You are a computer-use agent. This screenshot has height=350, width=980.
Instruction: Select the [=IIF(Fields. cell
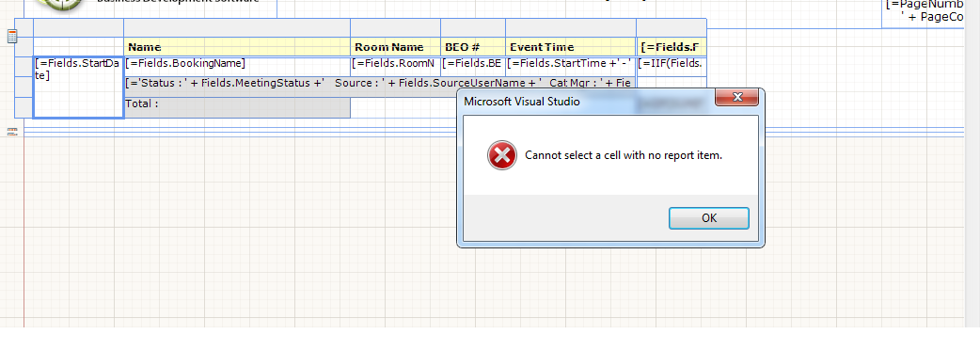tap(672, 66)
